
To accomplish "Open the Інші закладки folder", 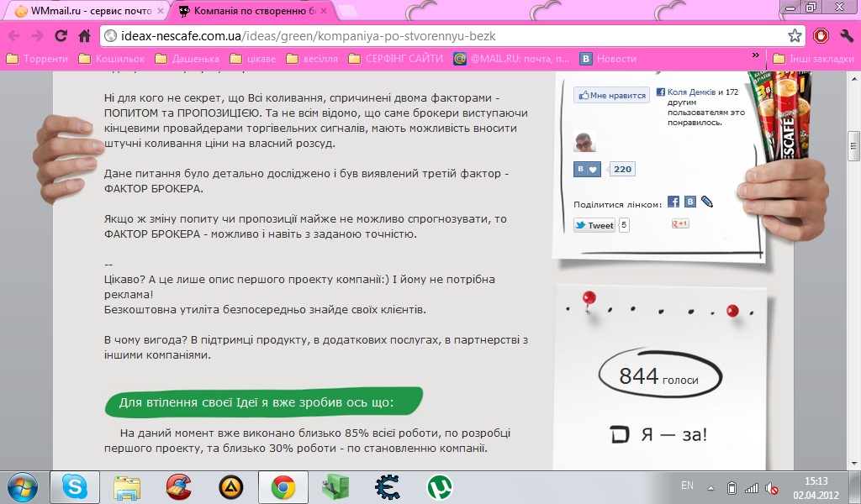I will [814, 59].
